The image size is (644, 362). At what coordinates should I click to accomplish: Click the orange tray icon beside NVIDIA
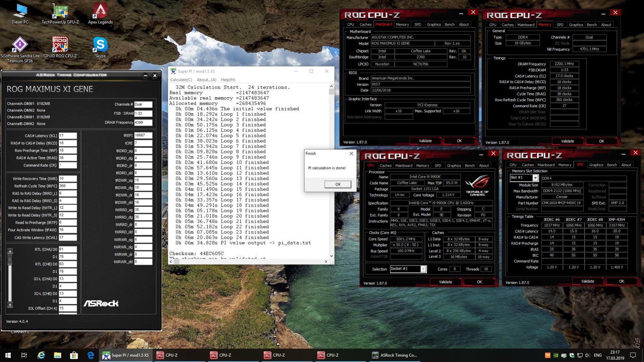[548, 355]
